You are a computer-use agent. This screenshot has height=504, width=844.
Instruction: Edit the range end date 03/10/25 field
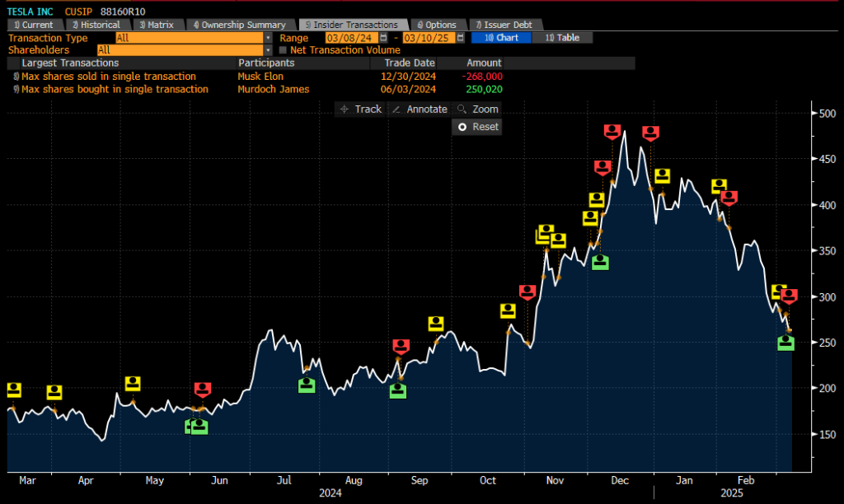pos(429,38)
